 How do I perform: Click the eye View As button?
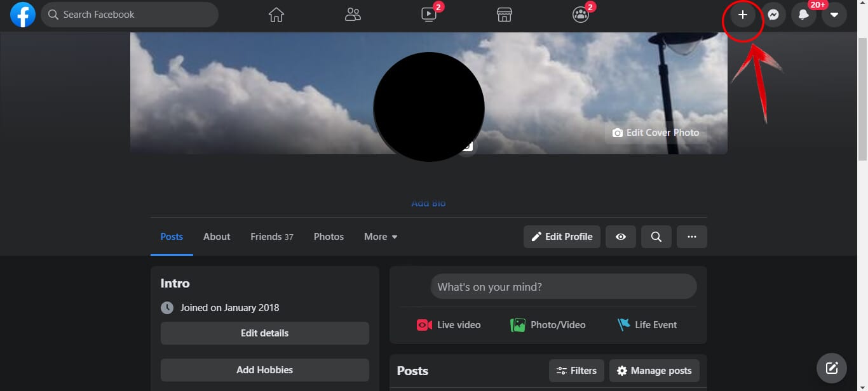(x=621, y=237)
